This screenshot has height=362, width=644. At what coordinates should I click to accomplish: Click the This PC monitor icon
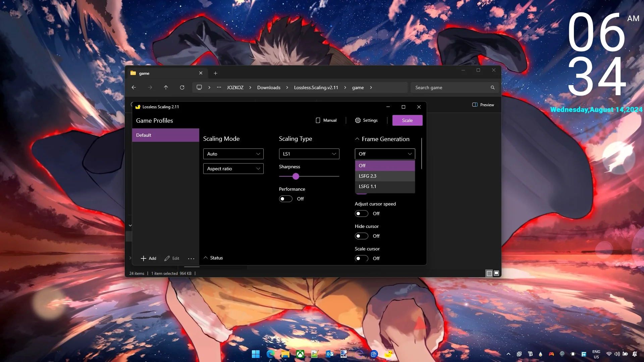coord(199,87)
